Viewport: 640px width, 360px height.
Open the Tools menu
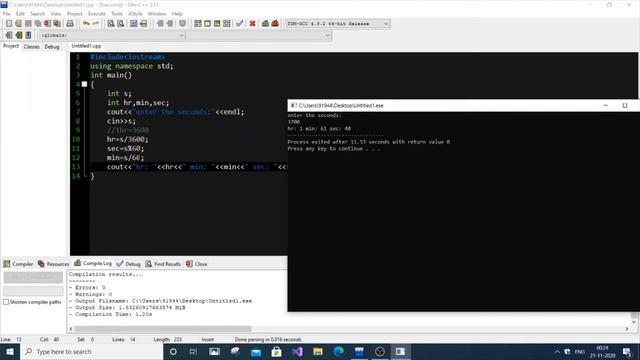[x=117, y=13]
